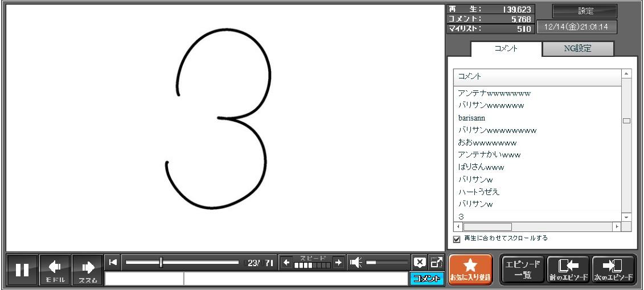Decrease playback speed with the left arrow
The height and width of the screenshot is (290, 644).
286,262
